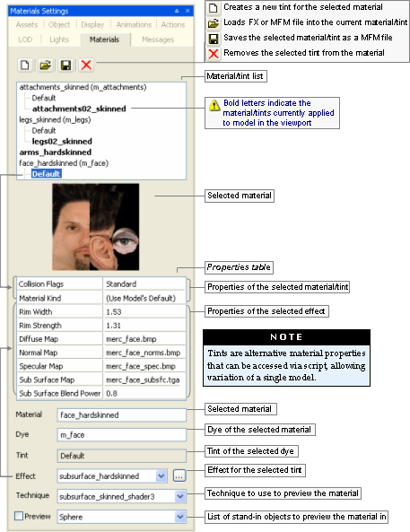The image size is (410, 532).
Task: Click the pin arrow in the Materials Settings title bar
Action: (x=177, y=11)
